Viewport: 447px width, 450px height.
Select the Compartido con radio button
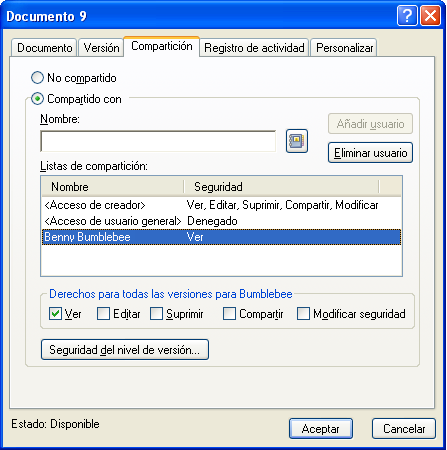[37, 99]
